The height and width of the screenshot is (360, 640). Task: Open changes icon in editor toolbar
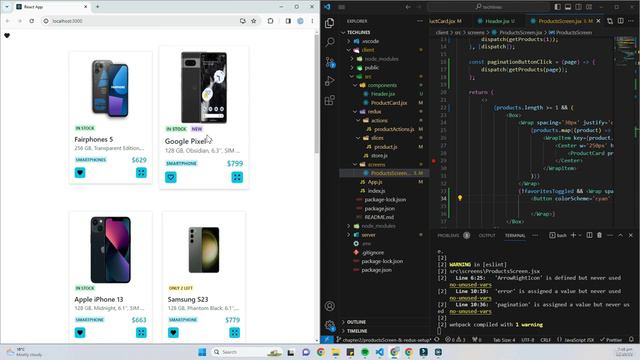pyautogui.click(x=610, y=21)
